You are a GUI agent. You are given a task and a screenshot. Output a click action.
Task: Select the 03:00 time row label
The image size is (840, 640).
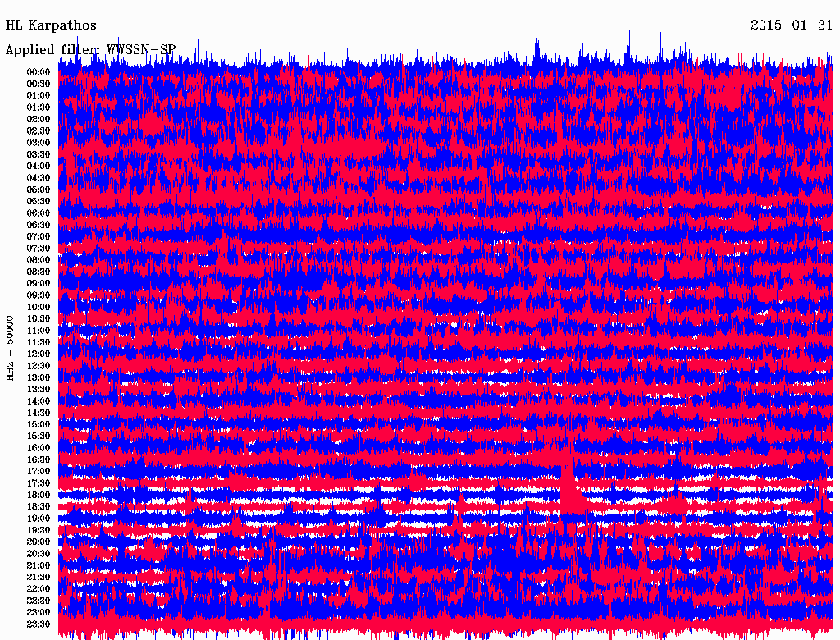pos(39,143)
